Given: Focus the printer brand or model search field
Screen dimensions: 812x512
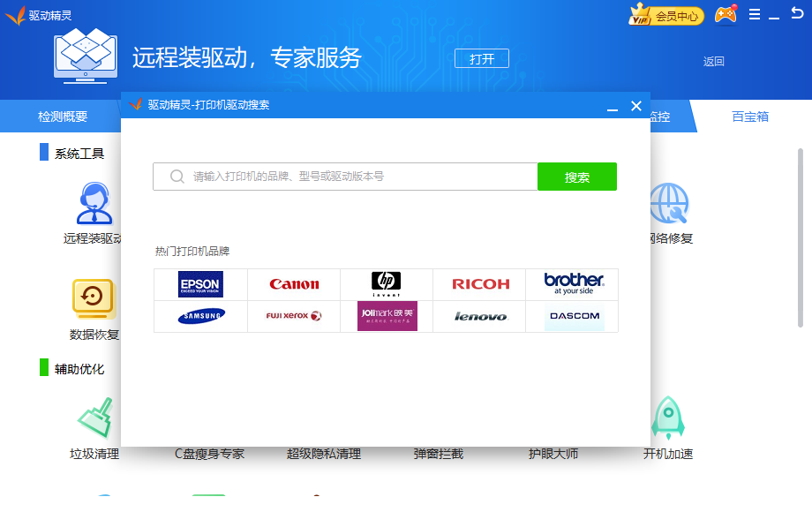Looking at the screenshot, I should [x=345, y=177].
